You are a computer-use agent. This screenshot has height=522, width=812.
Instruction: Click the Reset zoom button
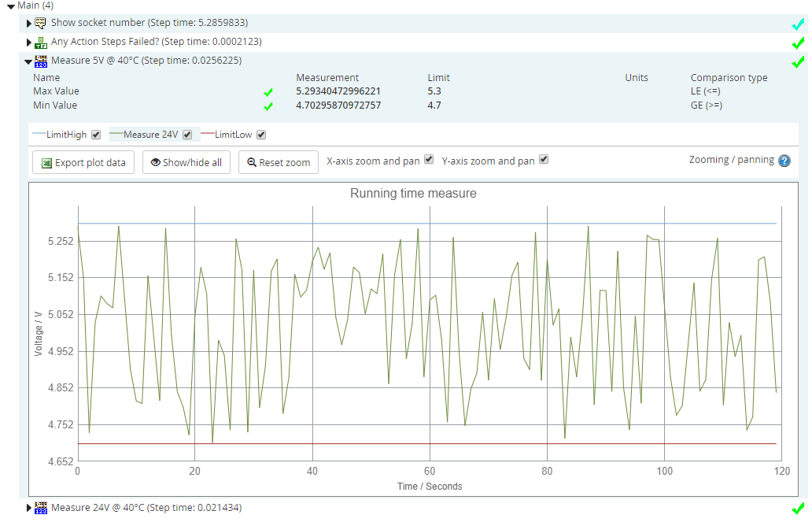(x=279, y=163)
